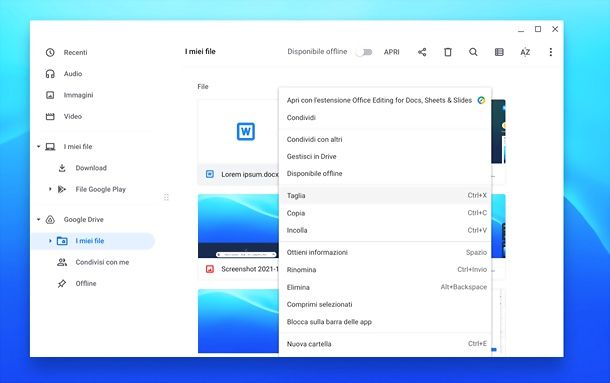Click the sidebar resize grip dots
The width and height of the screenshot is (610, 383).
166,197
